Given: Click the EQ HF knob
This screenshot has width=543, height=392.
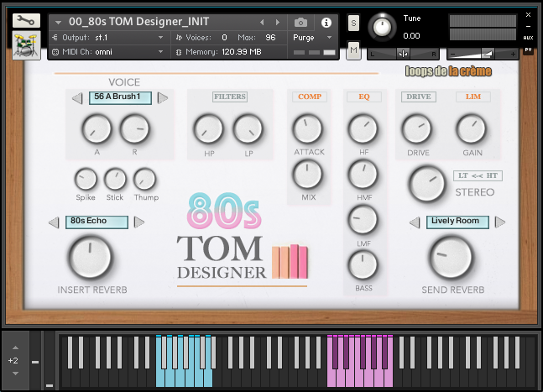Looking at the screenshot, I should 363,128.
